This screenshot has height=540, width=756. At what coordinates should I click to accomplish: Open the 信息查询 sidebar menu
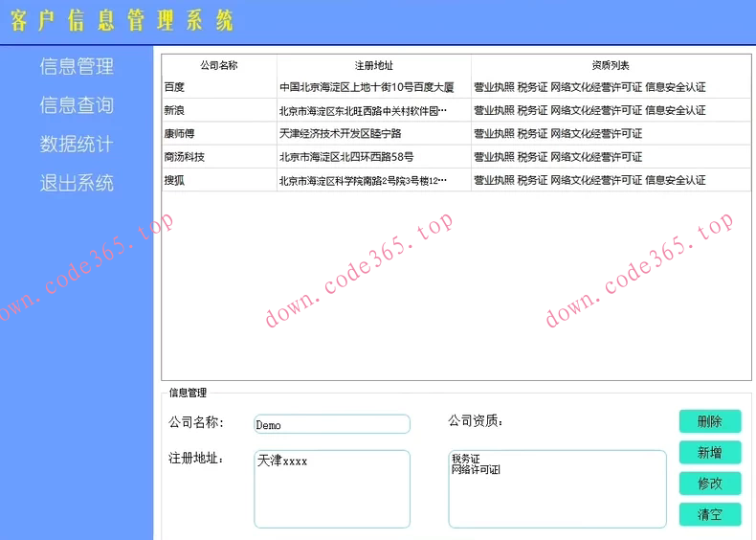pos(77,105)
